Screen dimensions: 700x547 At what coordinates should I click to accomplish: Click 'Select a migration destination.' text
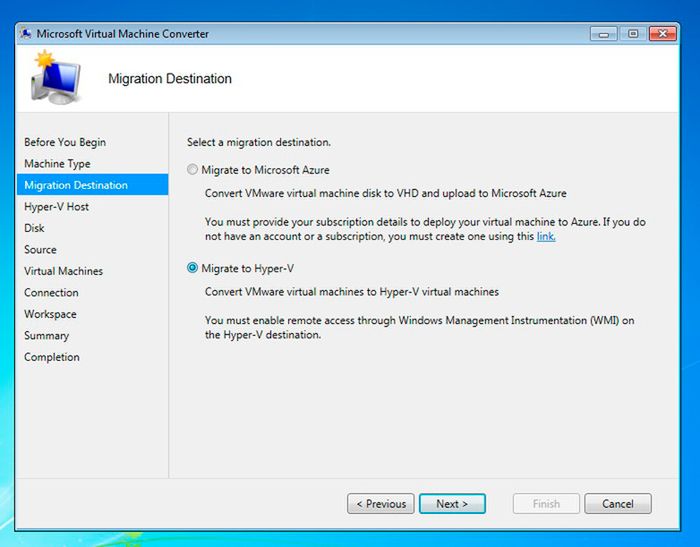tap(259, 142)
